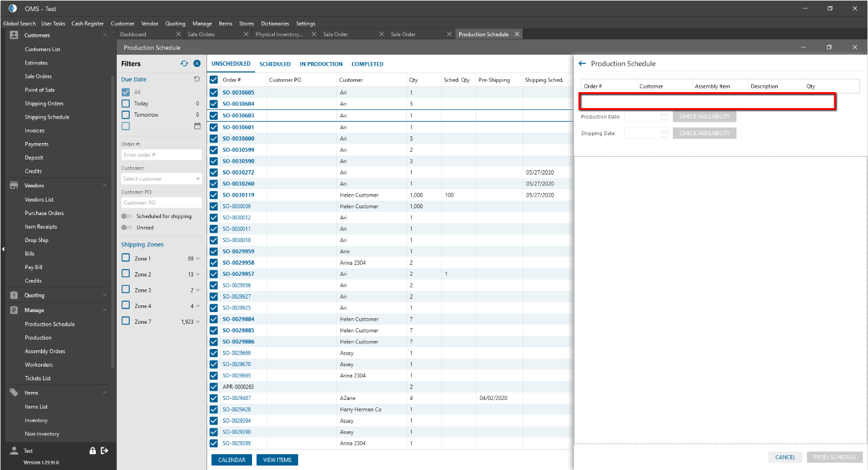Viewport: 868px width, 470px height.
Task: Click the VIEW ITEMS button
Action: (277, 460)
